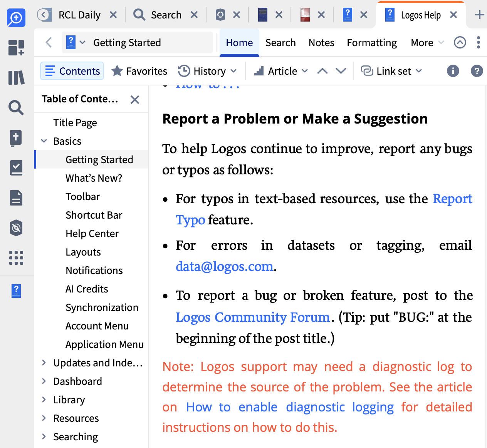
Task: Expand the Library section in the tree
Action: (44, 400)
